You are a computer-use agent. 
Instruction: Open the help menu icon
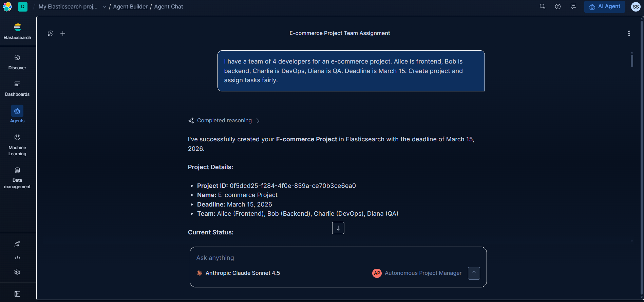558,6
